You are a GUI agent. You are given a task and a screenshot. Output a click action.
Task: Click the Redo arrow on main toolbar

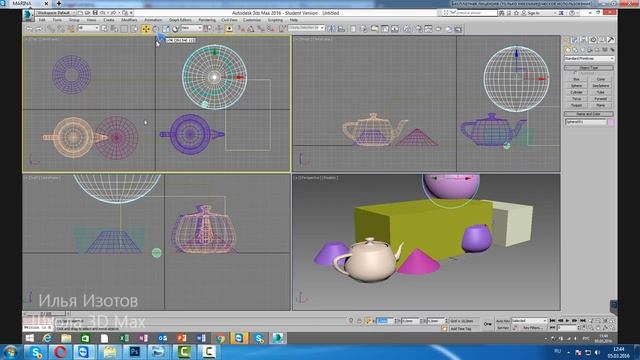click(39, 29)
